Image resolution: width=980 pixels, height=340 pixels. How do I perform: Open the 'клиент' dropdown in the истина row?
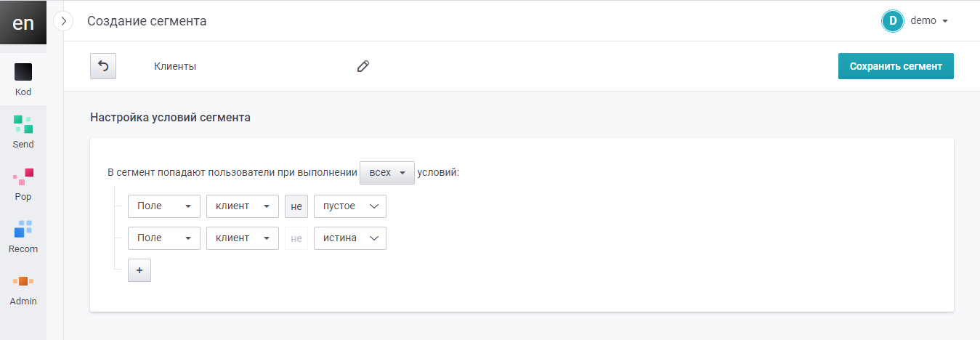(x=243, y=238)
